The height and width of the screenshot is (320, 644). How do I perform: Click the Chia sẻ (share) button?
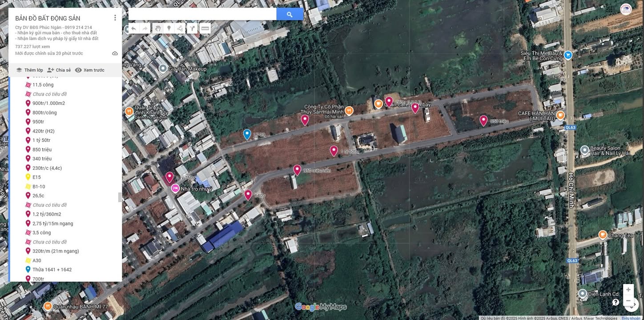pos(58,70)
